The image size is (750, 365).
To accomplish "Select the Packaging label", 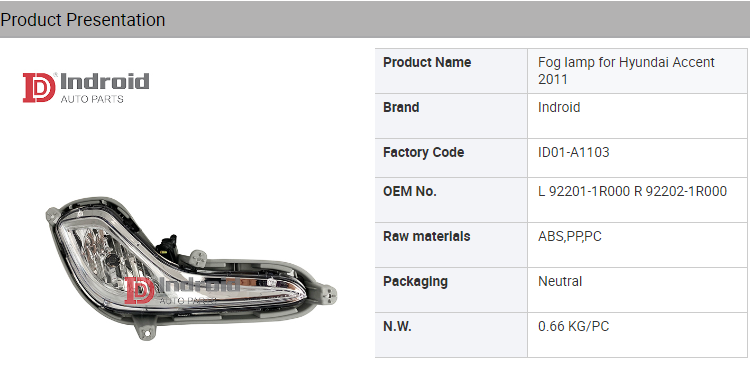I will point(415,281).
